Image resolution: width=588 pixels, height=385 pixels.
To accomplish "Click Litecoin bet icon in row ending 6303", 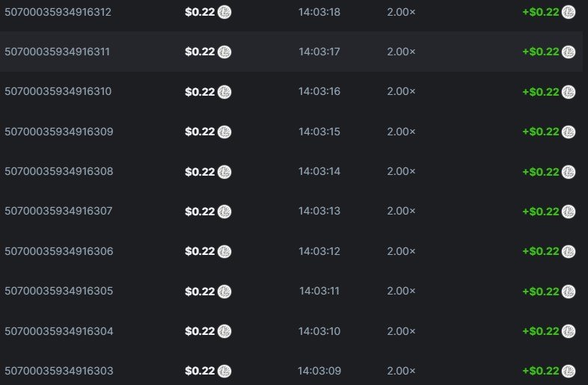I will [224, 371].
